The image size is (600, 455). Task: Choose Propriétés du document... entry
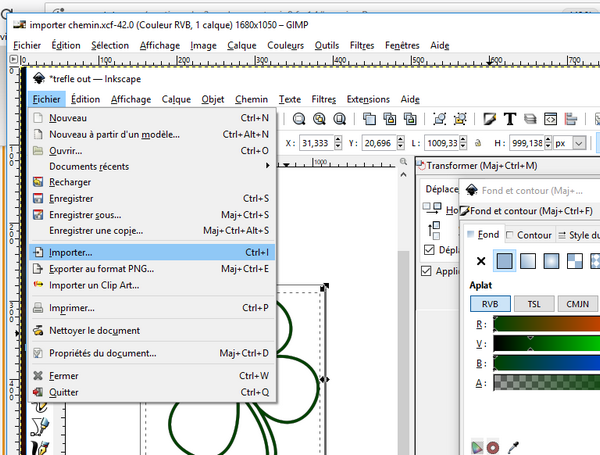click(x=152, y=353)
